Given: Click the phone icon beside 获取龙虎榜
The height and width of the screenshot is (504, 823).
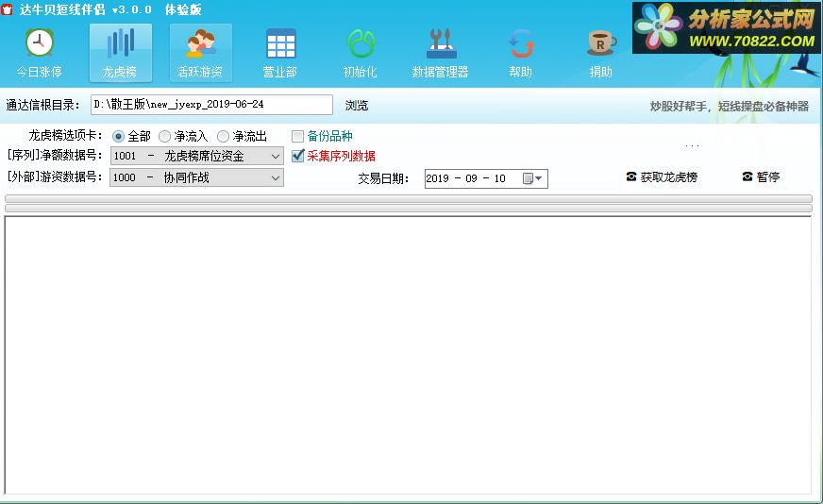Looking at the screenshot, I should (631, 176).
